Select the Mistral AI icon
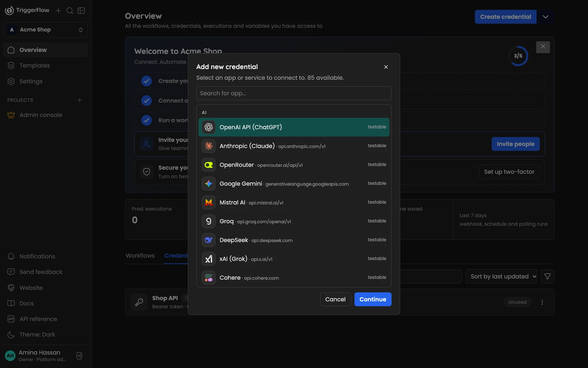The width and height of the screenshot is (588, 368). click(x=208, y=202)
